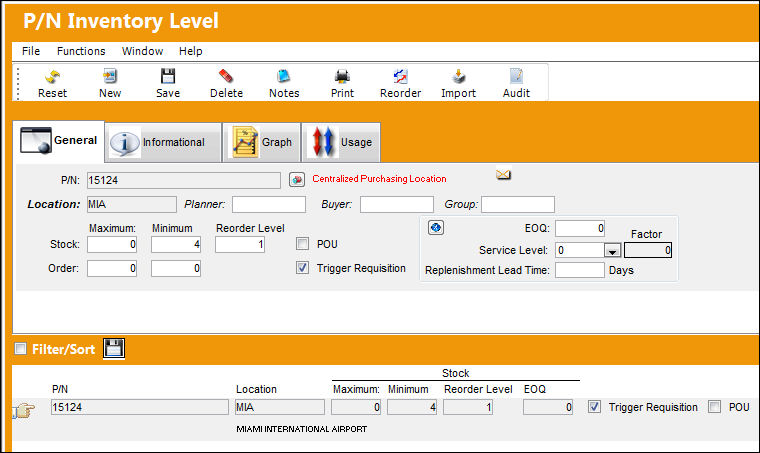
Task: Click the P/N field showing 15124
Action: point(184,180)
